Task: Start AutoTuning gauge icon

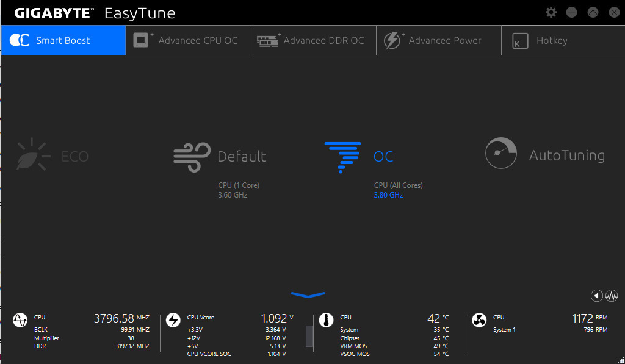Action: pyautogui.click(x=501, y=153)
